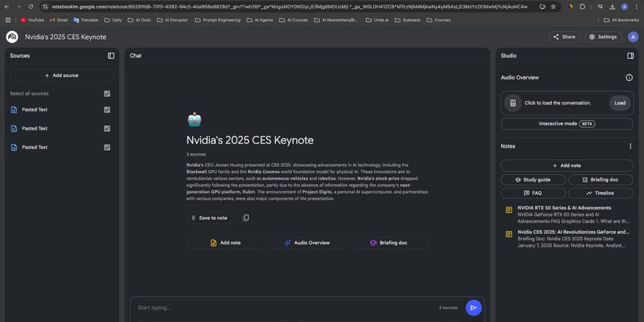This screenshot has width=644, height=322.
Task: Generate a Study guide
Action: point(533,180)
